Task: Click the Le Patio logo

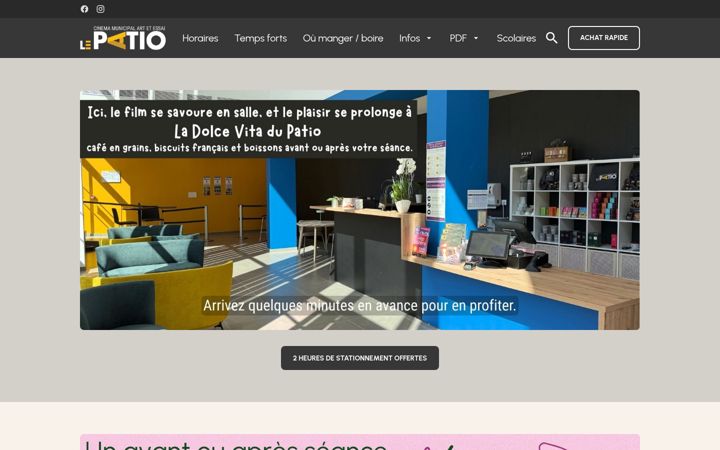Action: coord(123,38)
